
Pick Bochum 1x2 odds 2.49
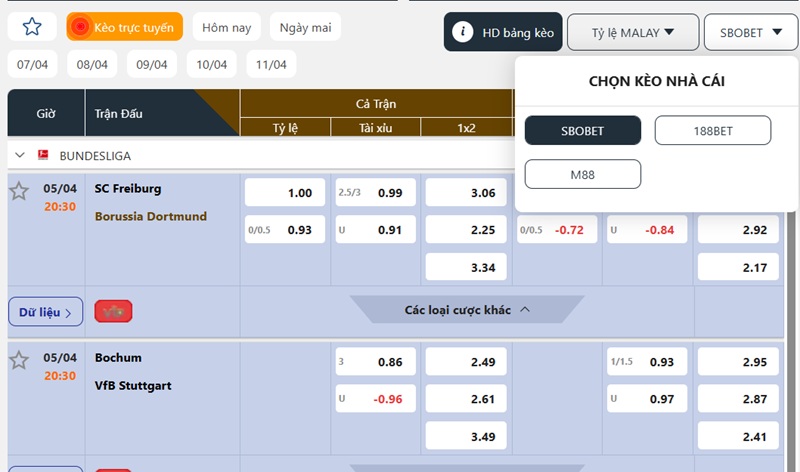pos(466,361)
